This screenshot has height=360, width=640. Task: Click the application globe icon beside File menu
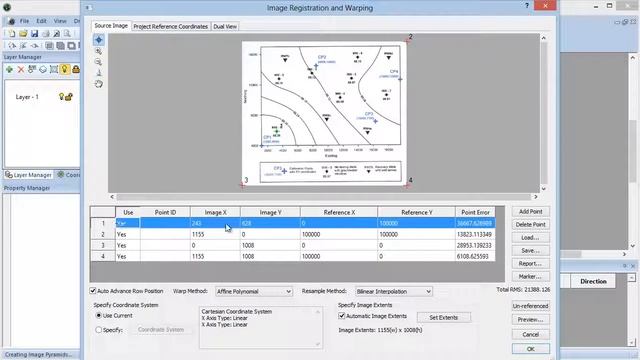coord(11,21)
